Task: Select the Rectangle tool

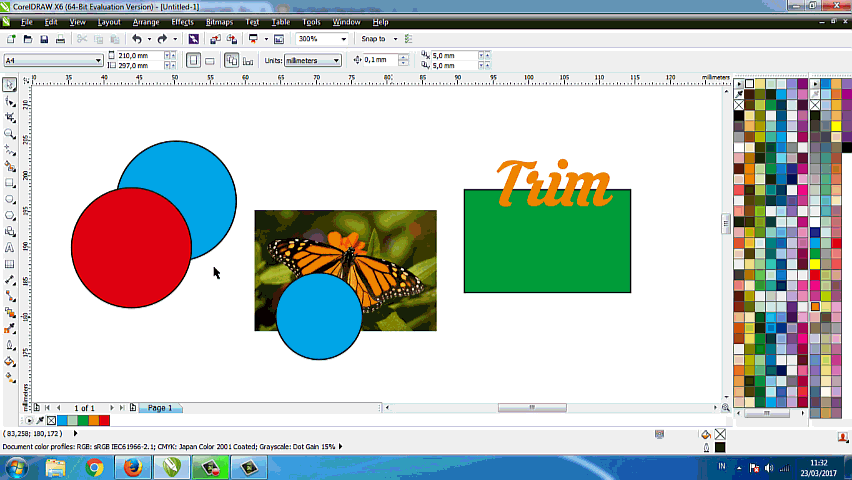Action: (x=10, y=183)
